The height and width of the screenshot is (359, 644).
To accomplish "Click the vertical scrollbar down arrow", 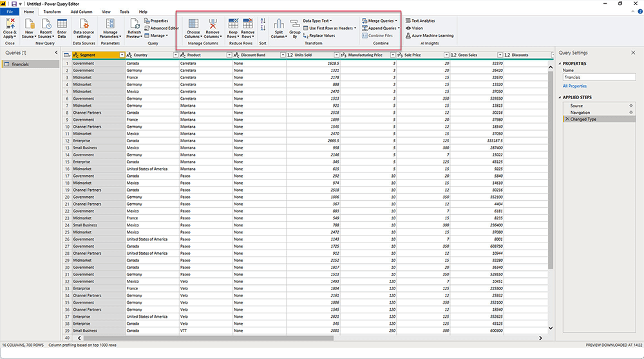I will (551, 328).
